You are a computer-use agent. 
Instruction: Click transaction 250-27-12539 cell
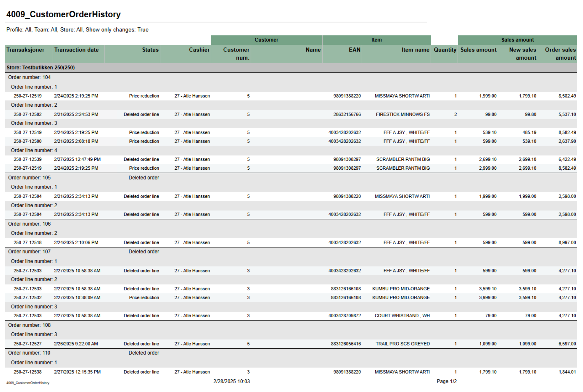[27, 159]
